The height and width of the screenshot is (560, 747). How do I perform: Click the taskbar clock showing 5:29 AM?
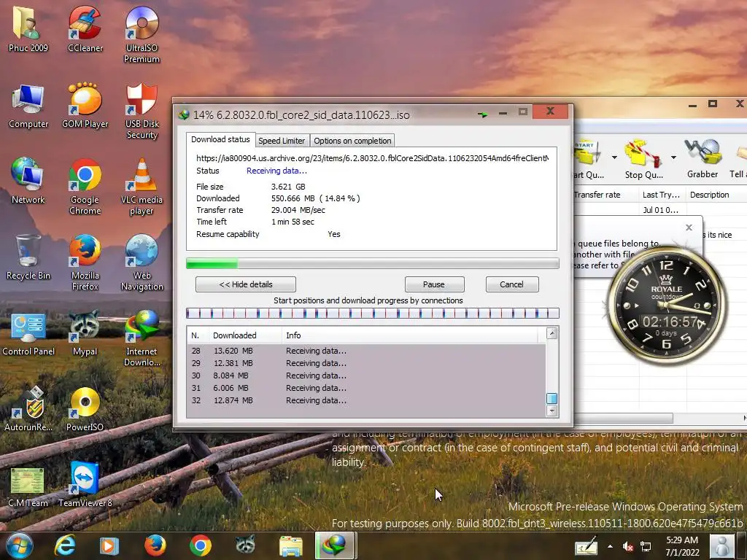tap(682, 546)
